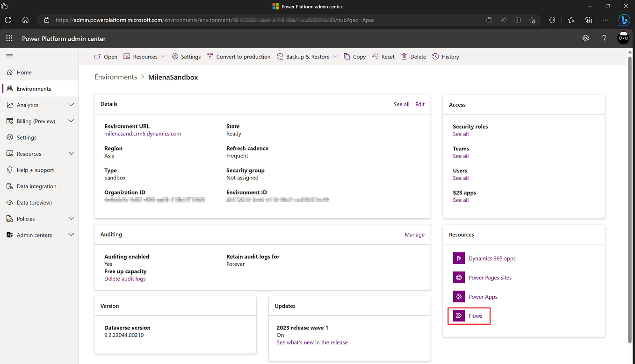The width and height of the screenshot is (635, 364).
Task: Click the MilenaSandbox breadcrumb title
Action: [x=173, y=77]
